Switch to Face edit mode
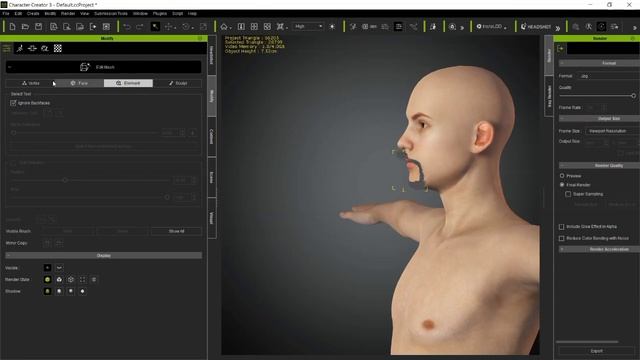This screenshot has height=360, width=640. [79, 83]
